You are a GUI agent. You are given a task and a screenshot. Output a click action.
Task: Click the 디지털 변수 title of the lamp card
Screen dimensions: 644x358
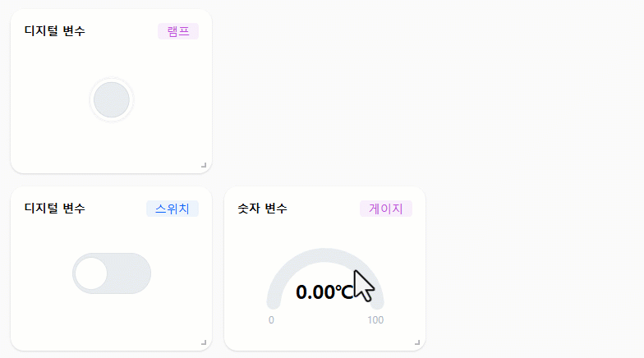(54, 31)
